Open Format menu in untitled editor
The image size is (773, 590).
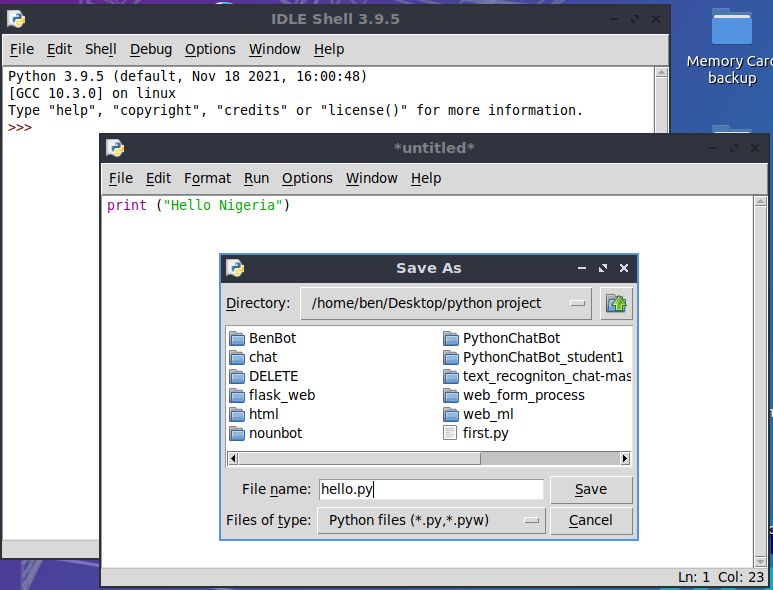tap(207, 178)
